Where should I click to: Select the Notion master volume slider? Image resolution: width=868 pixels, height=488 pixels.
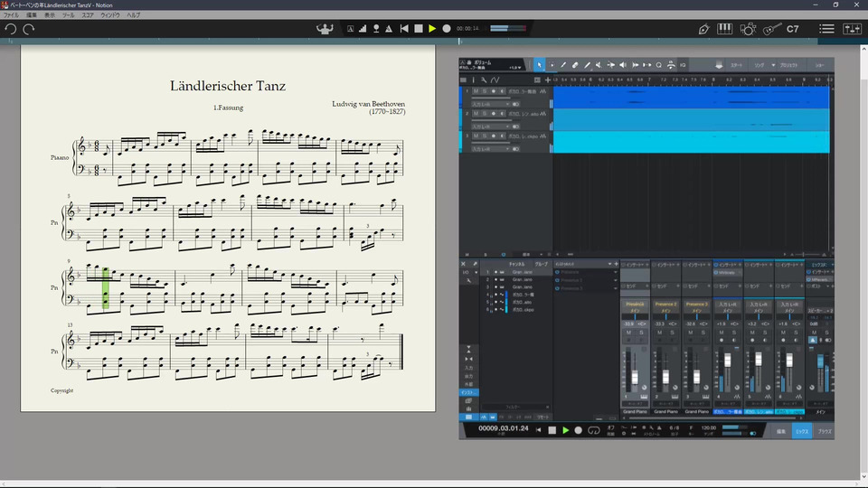tap(507, 28)
